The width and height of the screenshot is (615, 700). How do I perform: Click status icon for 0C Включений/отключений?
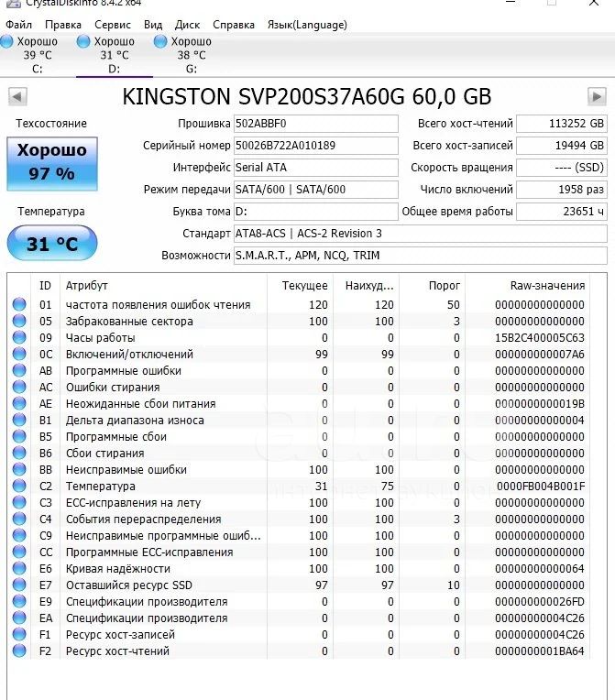tap(19, 354)
